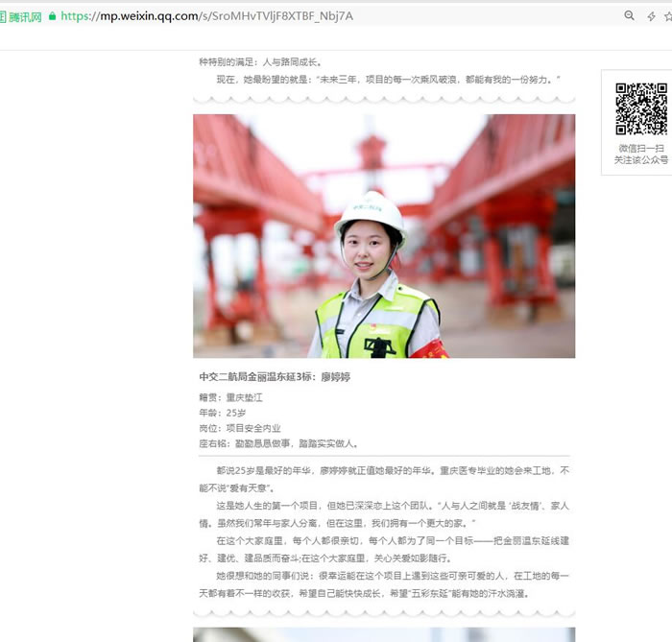Click the paragraph starting with 在这个大家庭里
The width and height of the screenshot is (672, 642).
pyautogui.click(x=384, y=549)
